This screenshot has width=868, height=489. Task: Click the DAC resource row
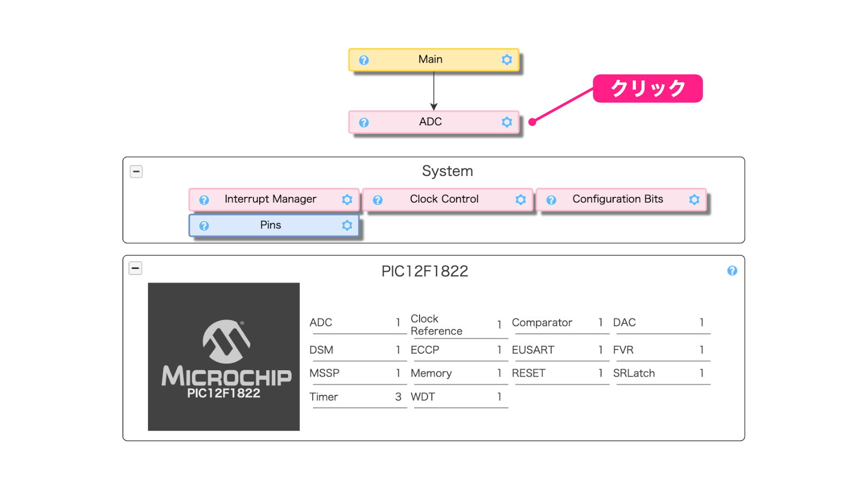click(x=661, y=323)
